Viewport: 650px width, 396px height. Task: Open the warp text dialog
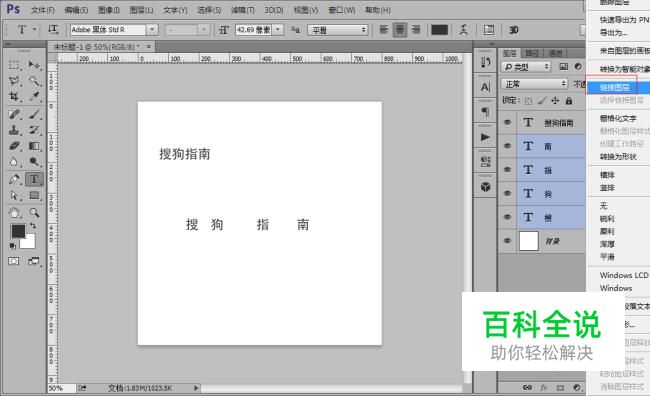coord(464,29)
